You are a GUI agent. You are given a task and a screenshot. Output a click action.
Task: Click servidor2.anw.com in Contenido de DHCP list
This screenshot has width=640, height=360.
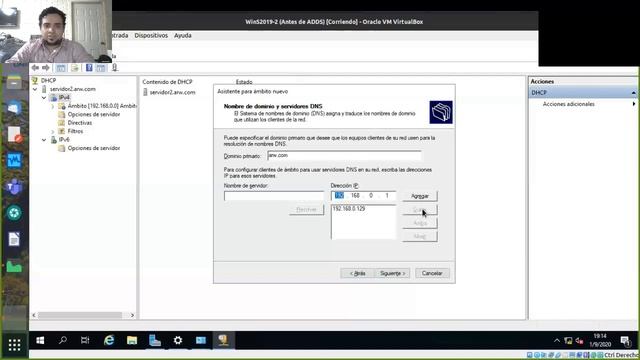click(172, 92)
